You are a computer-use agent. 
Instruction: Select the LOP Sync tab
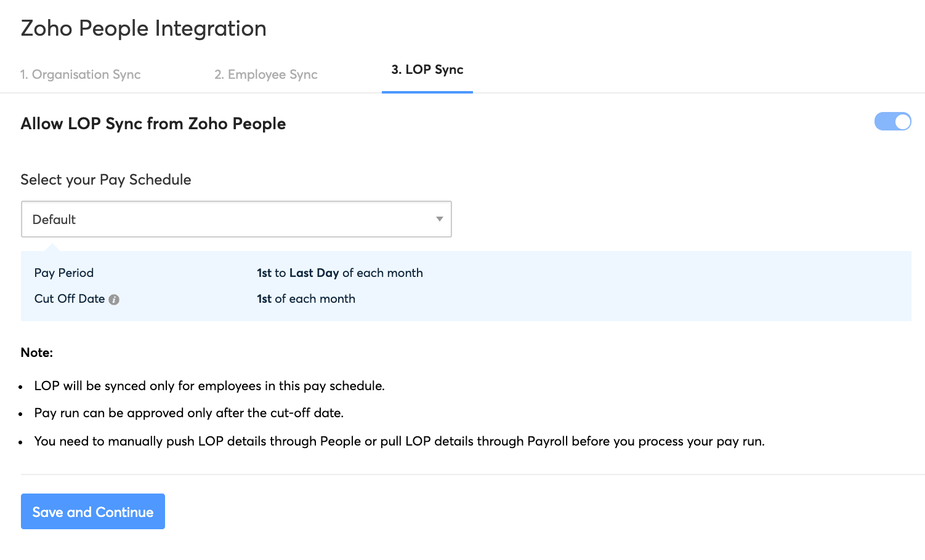pyautogui.click(x=427, y=70)
